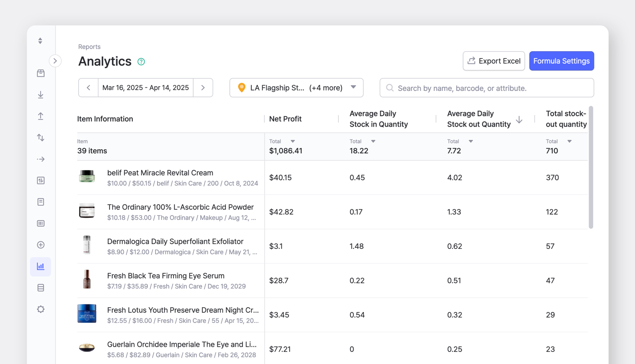Open the product box icon in sidebar

[x=40, y=73]
